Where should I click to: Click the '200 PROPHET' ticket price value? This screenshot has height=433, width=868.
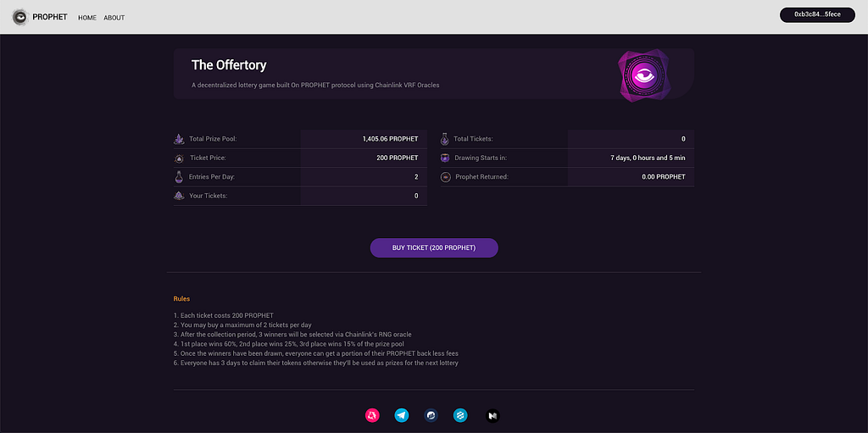(x=398, y=158)
